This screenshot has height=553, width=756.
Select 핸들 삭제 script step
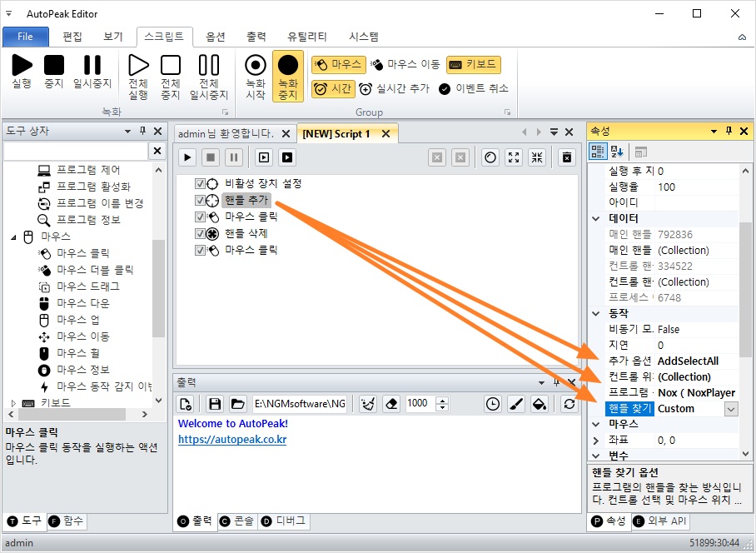coord(246,234)
